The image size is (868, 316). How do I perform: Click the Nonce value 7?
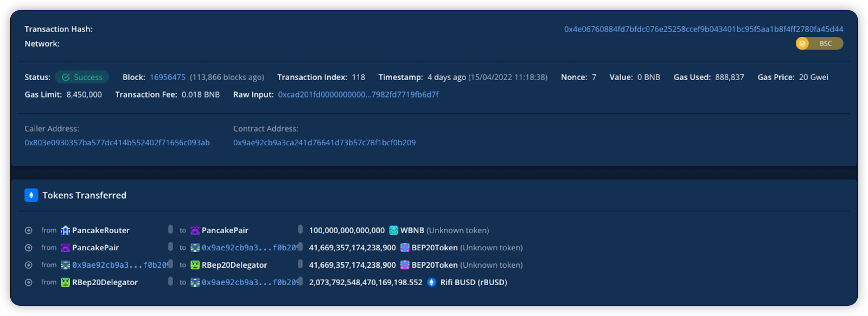[x=594, y=77]
